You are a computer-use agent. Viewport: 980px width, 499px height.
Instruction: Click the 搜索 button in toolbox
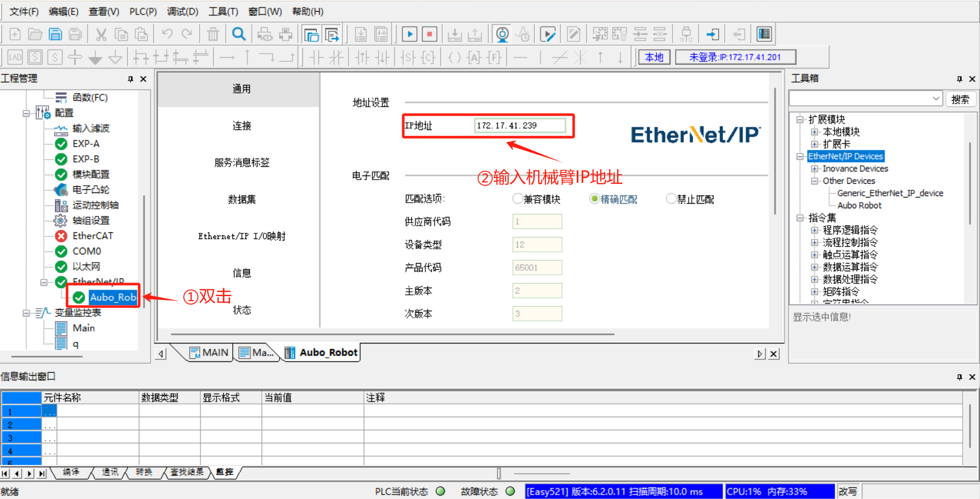click(960, 99)
